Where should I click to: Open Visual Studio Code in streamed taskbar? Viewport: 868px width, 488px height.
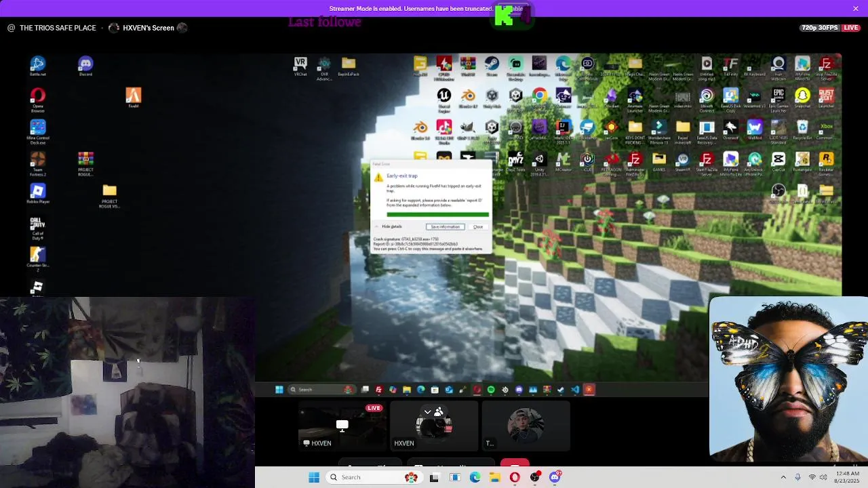(x=575, y=390)
